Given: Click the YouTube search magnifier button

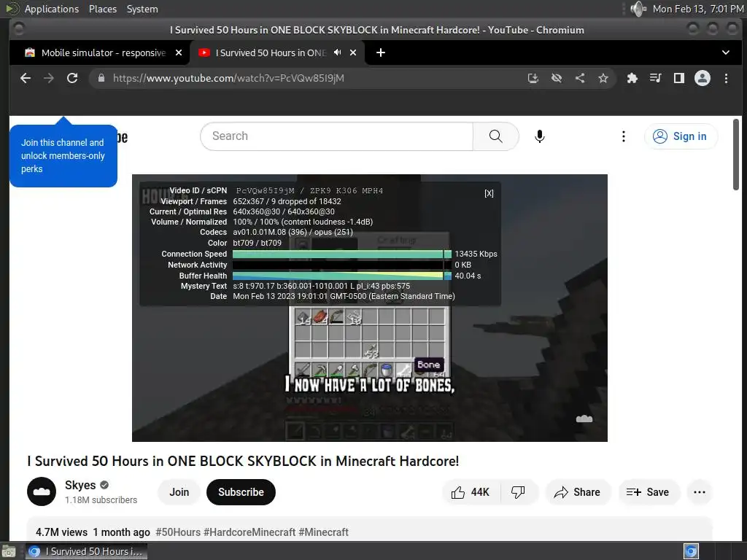Looking at the screenshot, I should 495,136.
